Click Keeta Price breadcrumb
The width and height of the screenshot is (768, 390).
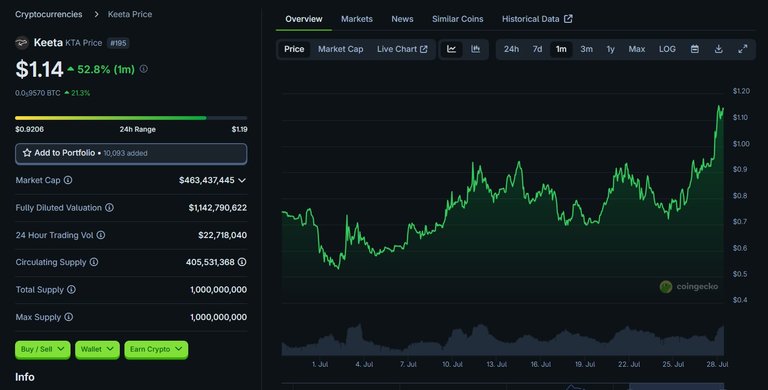tap(130, 14)
